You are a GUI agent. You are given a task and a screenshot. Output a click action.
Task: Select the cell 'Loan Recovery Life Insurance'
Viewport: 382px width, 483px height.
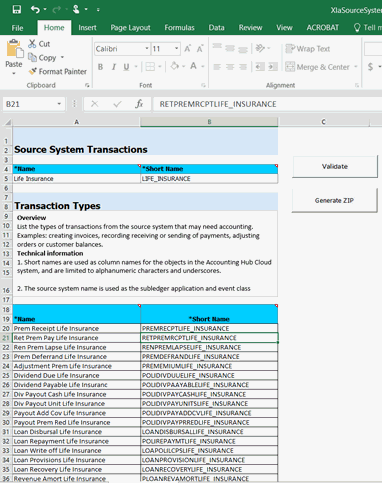pyautogui.click(x=76, y=469)
